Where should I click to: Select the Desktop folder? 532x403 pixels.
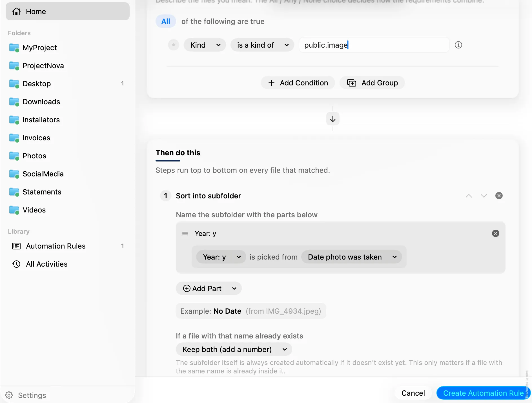pyautogui.click(x=68, y=84)
